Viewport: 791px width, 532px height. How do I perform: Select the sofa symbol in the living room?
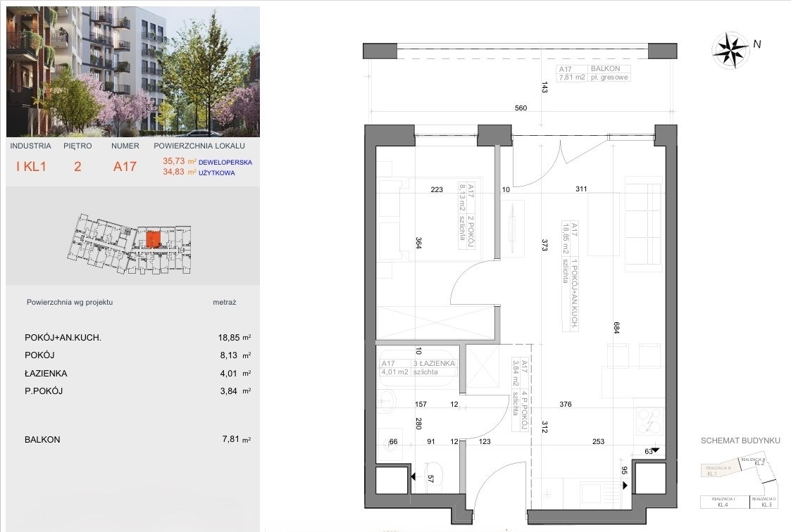coord(644,227)
